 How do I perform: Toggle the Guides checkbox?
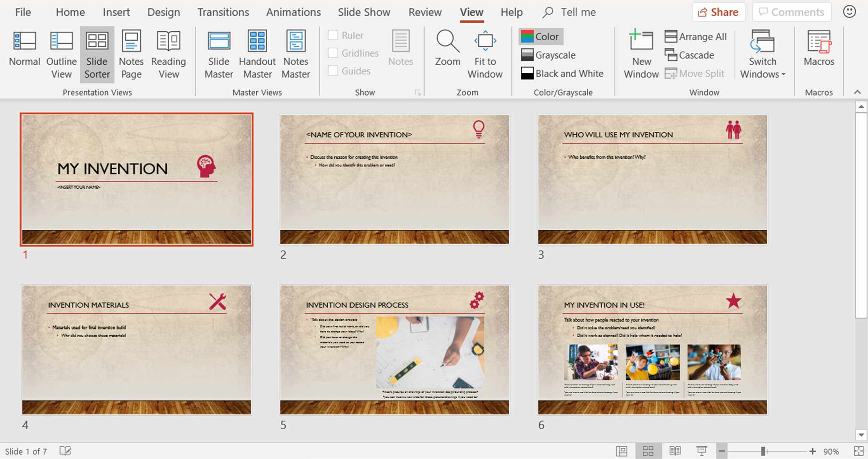(333, 70)
